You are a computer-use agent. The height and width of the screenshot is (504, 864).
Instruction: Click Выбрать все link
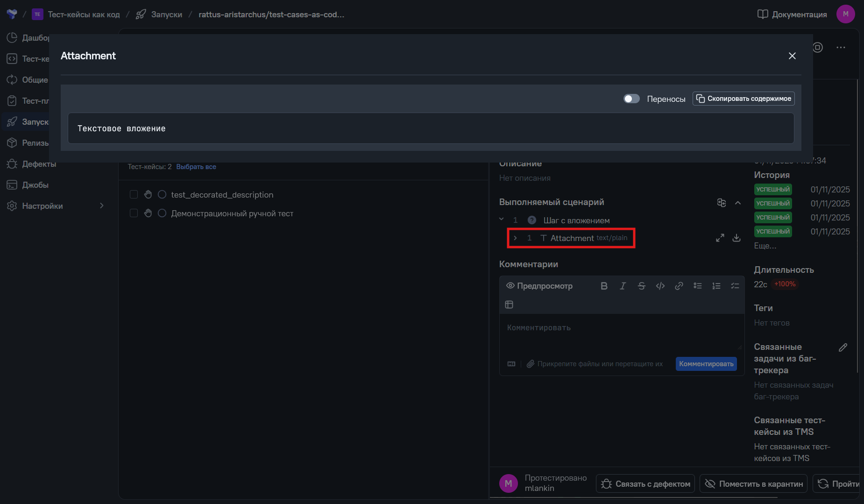coord(196,167)
